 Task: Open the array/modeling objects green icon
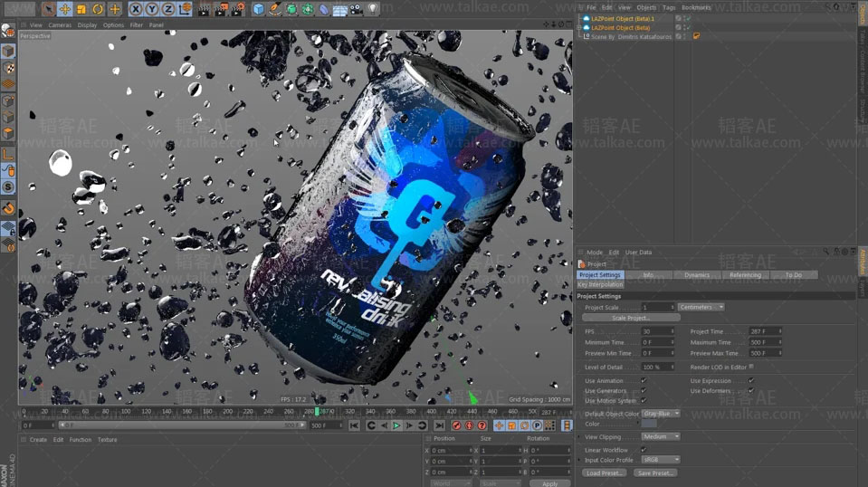(308, 9)
